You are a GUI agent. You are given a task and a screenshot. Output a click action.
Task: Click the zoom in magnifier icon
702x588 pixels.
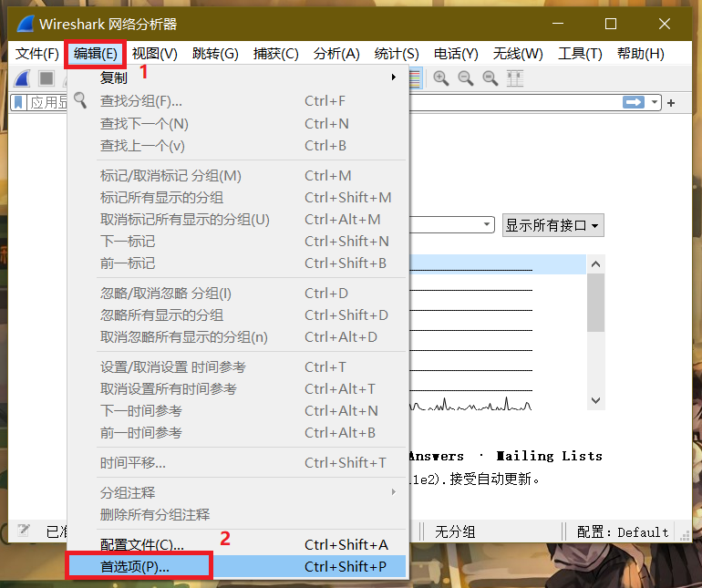click(x=441, y=79)
